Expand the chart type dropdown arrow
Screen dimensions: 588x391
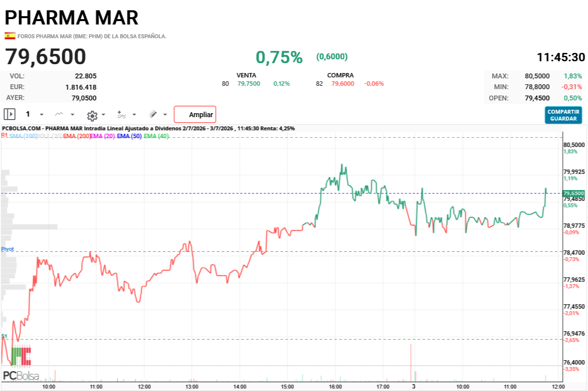[73, 115]
